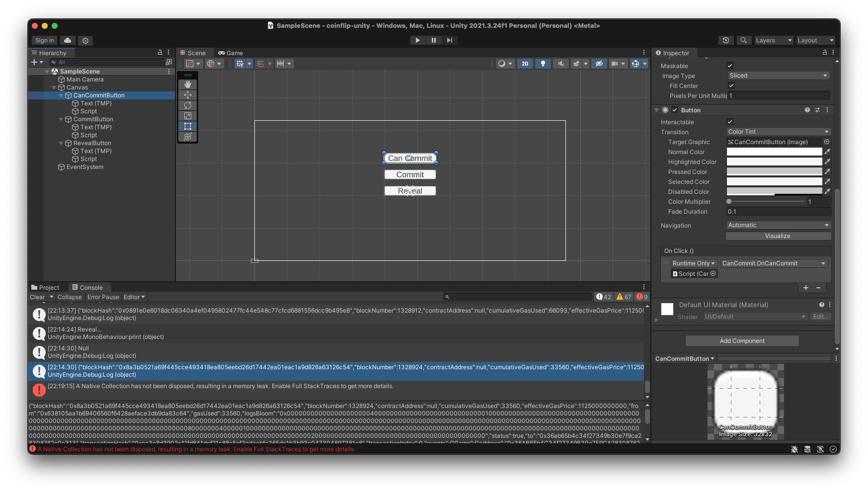Screen dimensions: 868x491
Task: Lock the Inspector panel
Action: point(825,52)
